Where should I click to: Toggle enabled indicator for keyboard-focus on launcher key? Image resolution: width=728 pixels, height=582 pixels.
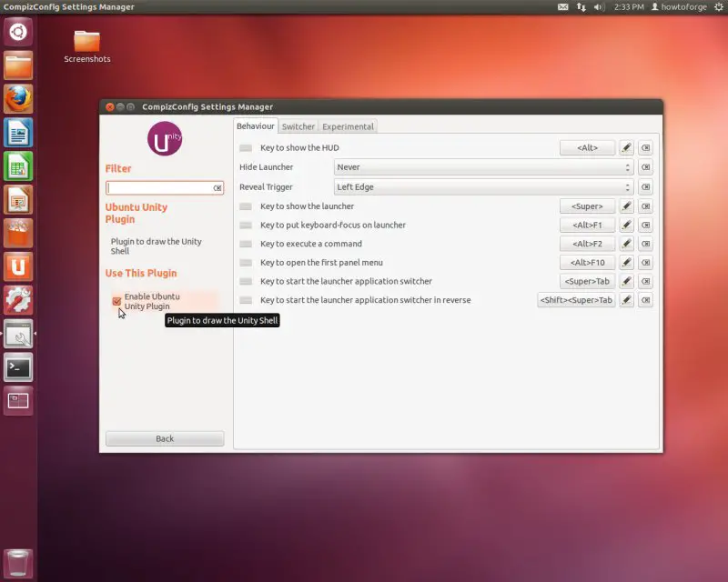click(246, 226)
